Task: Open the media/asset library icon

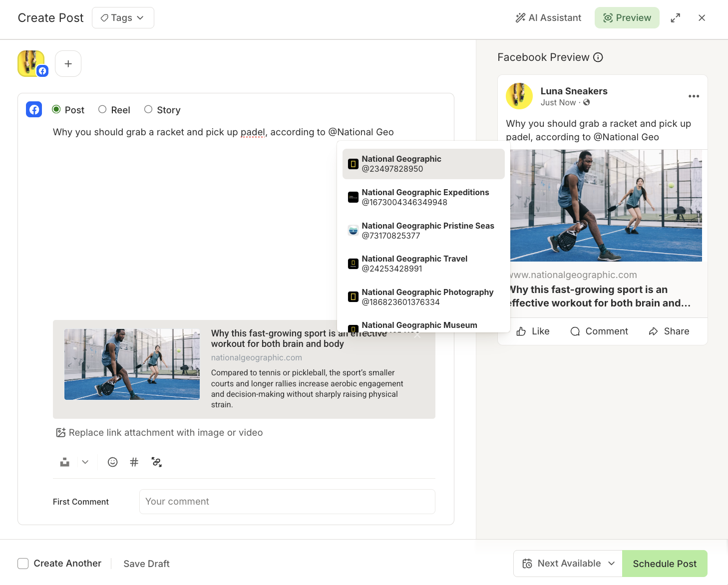Action: [64, 462]
